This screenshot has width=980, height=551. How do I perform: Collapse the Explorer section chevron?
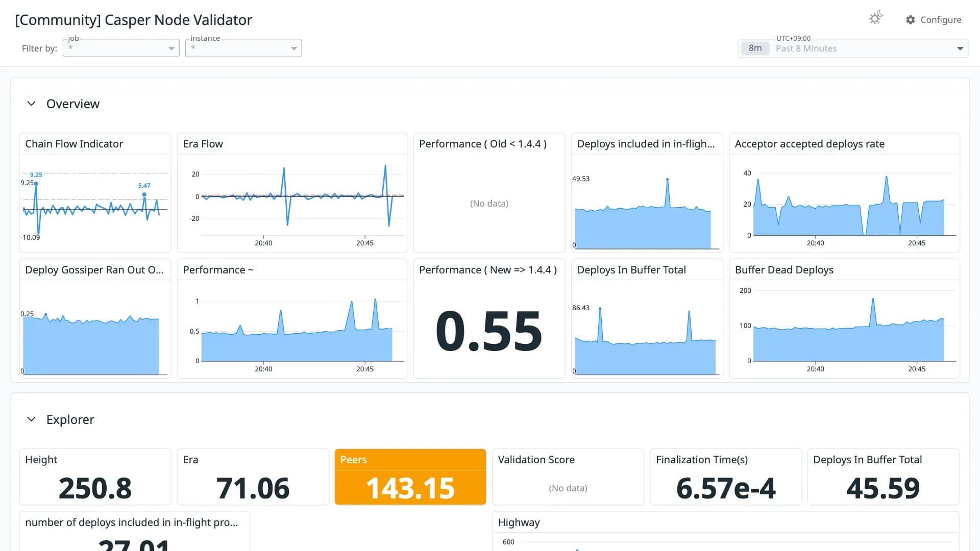[31, 419]
